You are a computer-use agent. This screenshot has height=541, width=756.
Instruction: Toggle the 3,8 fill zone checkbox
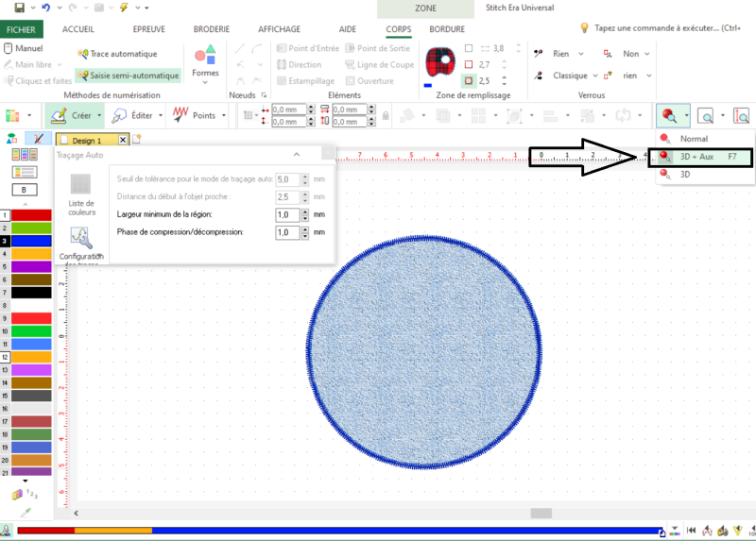pos(470,48)
